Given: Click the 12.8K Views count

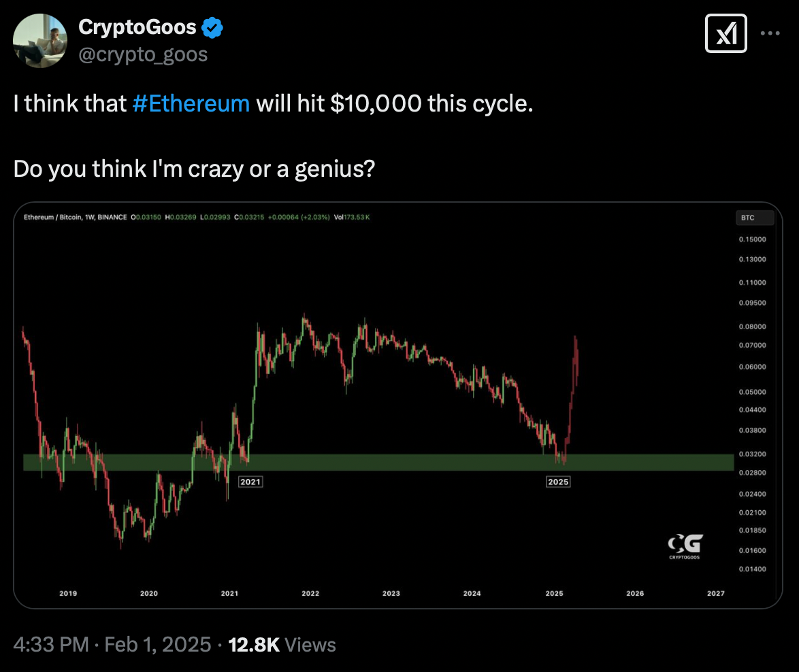Looking at the screenshot, I should (x=282, y=645).
